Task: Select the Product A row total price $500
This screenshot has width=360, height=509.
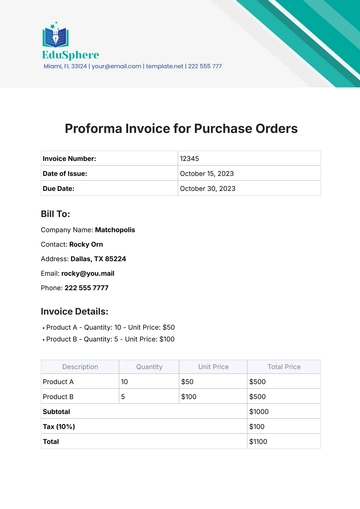Action: pos(284,381)
